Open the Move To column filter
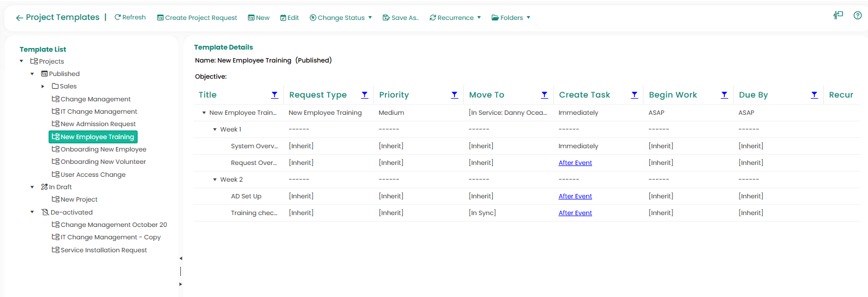868x297 pixels. click(x=544, y=95)
